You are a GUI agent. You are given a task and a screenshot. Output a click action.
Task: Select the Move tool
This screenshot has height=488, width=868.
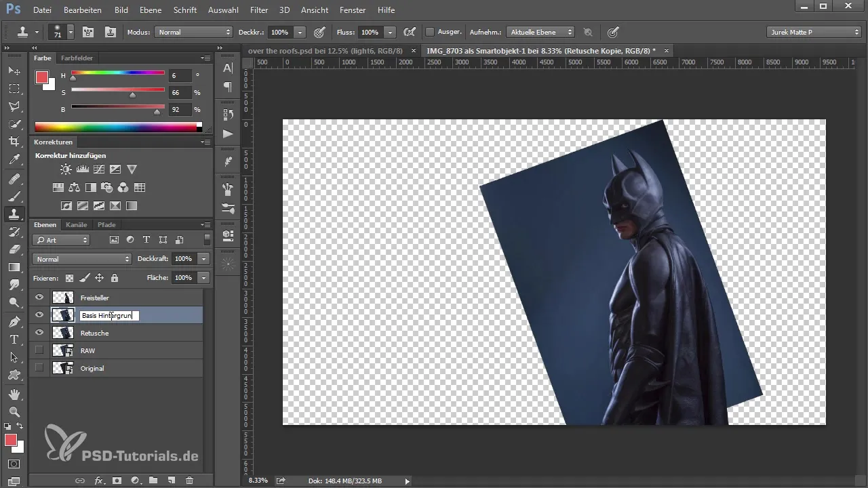point(14,70)
